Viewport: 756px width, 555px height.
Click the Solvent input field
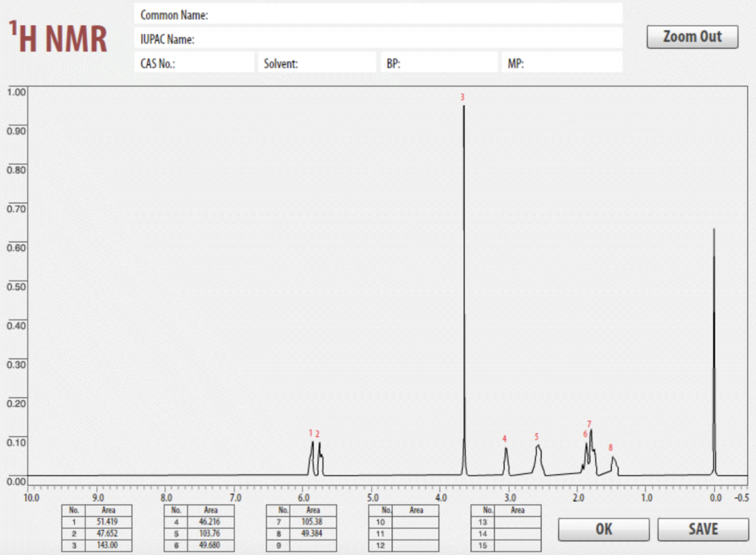[x=317, y=63]
